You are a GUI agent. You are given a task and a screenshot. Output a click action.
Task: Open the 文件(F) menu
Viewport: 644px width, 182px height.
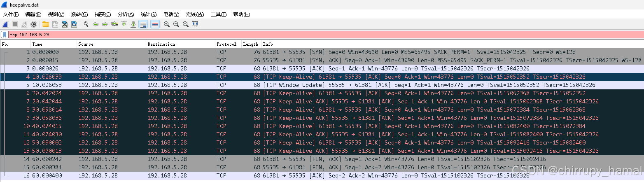(x=11, y=14)
